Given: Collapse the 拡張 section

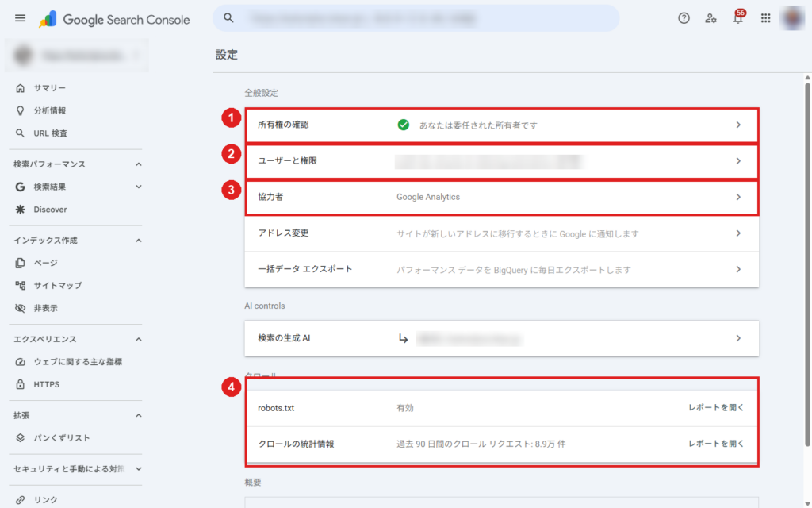Looking at the screenshot, I should 138,415.
